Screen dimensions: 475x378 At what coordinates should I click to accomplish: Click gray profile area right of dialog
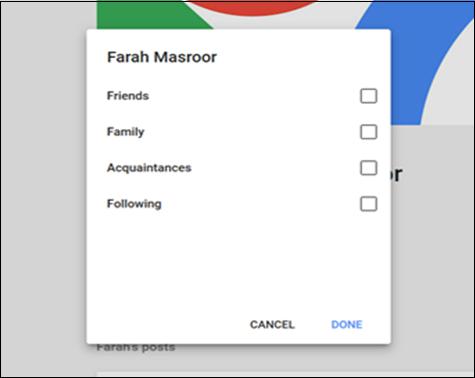coord(433,250)
